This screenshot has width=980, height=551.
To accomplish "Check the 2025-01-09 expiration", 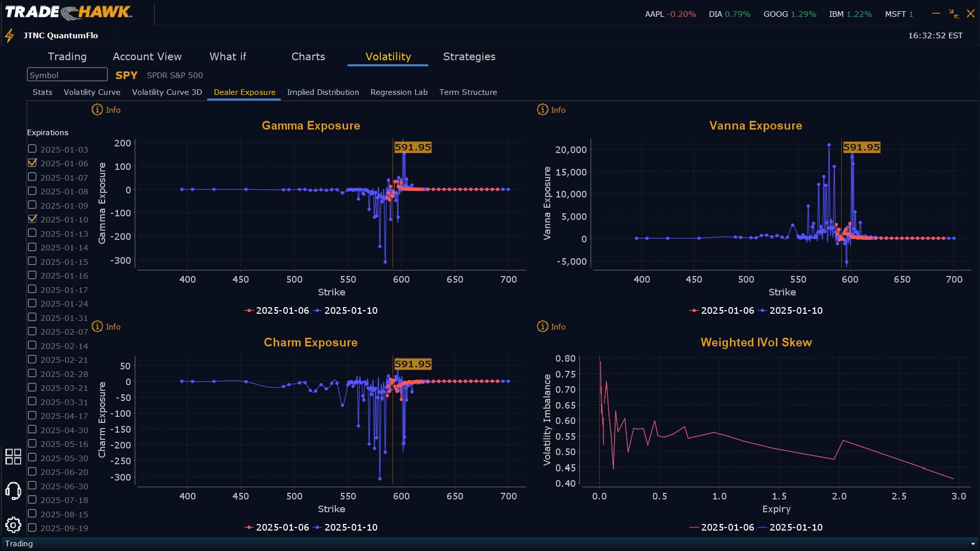I will [32, 205].
